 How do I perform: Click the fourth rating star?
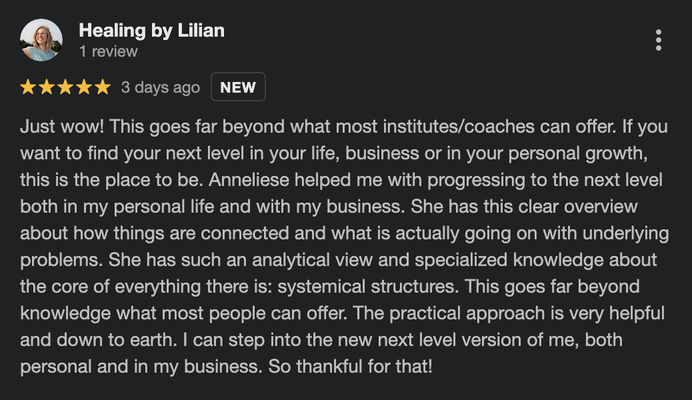click(x=83, y=87)
